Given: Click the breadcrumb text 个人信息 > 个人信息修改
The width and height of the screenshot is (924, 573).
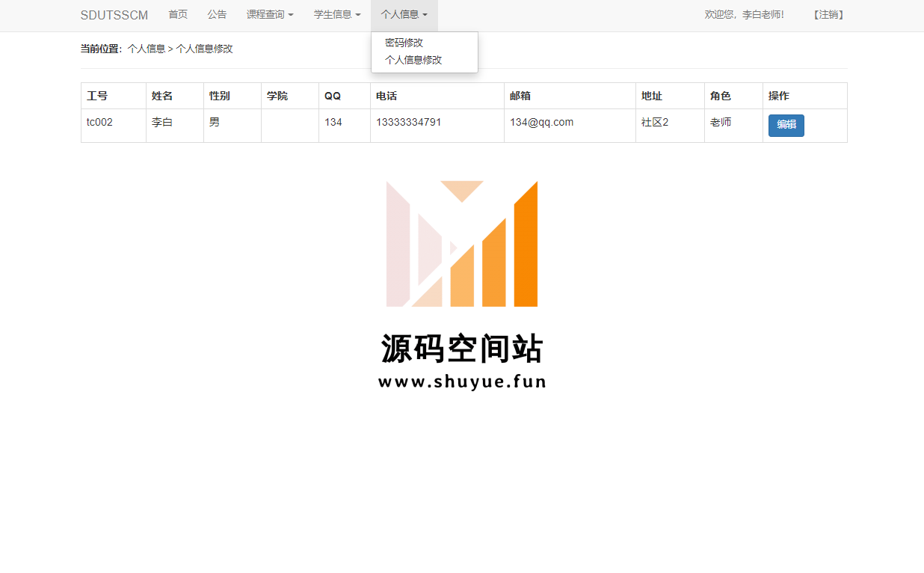Looking at the screenshot, I should pyautogui.click(x=180, y=49).
